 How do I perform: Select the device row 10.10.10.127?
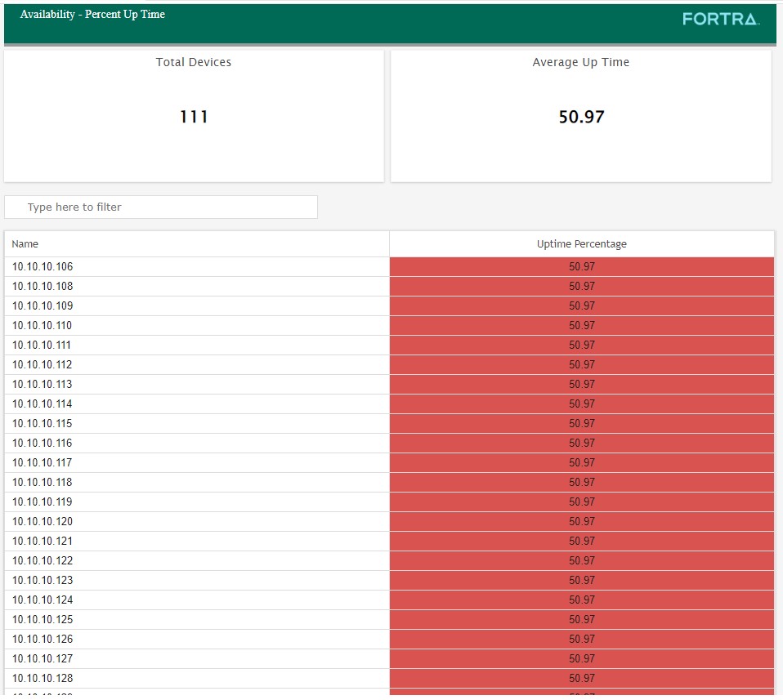390,659
